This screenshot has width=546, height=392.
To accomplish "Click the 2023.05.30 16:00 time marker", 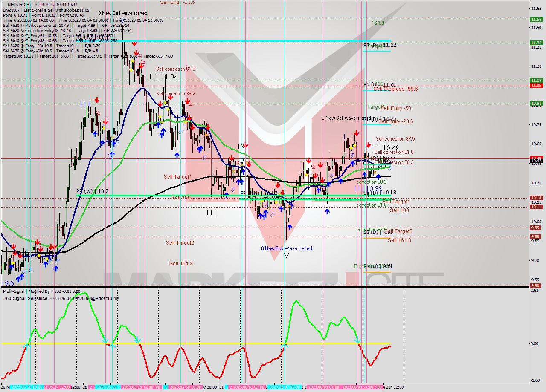I will click(186, 387).
